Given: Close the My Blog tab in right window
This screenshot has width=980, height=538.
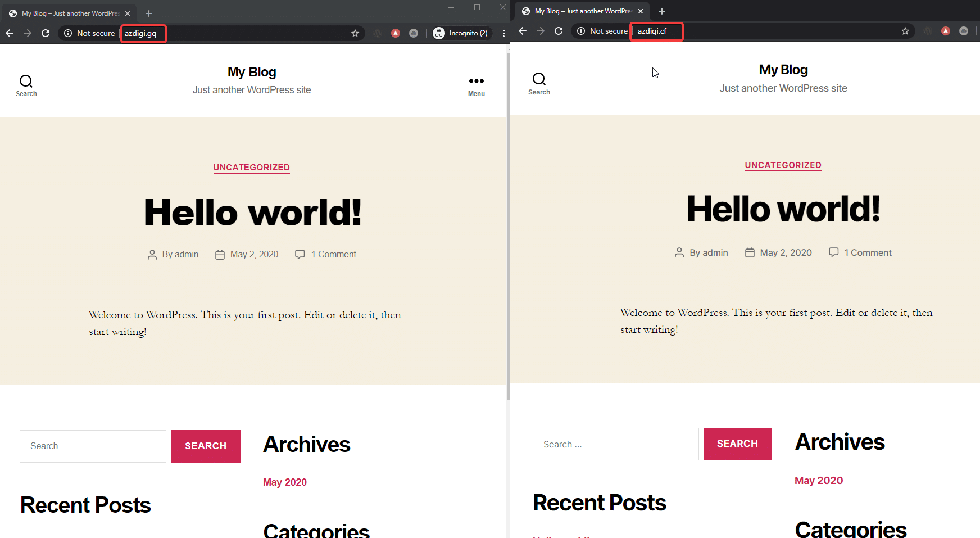Looking at the screenshot, I should pos(641,11).
